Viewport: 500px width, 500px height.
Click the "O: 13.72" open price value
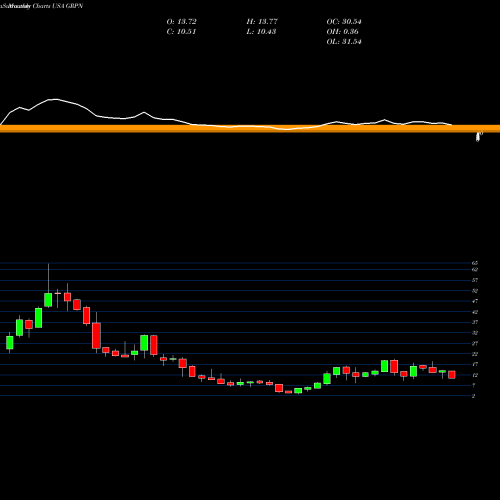[181, 22]
